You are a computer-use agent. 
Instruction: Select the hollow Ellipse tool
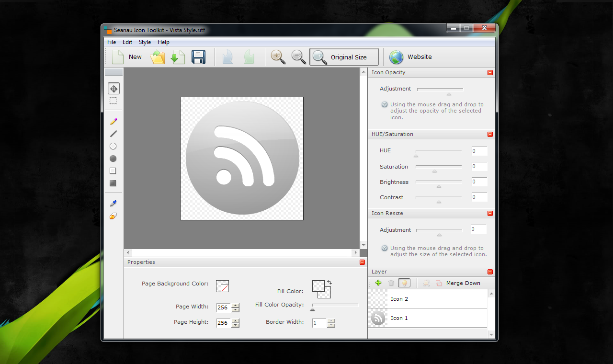(113, 146)
